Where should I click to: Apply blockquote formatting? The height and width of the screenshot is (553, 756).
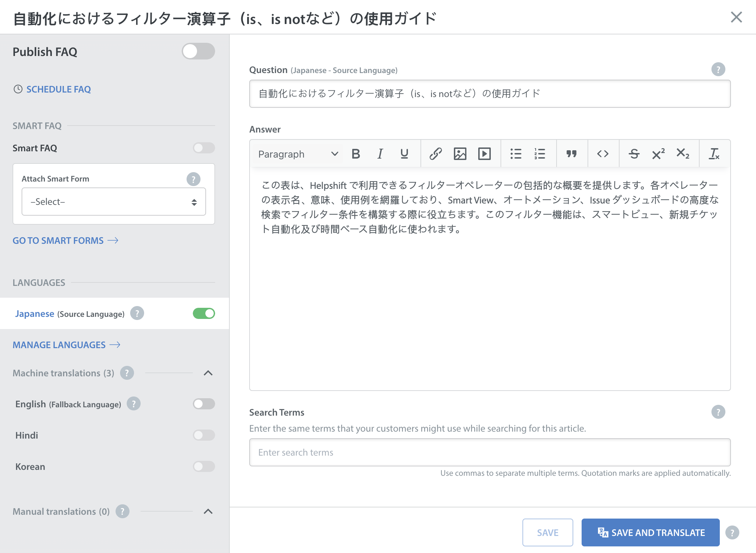coord(571,154)
